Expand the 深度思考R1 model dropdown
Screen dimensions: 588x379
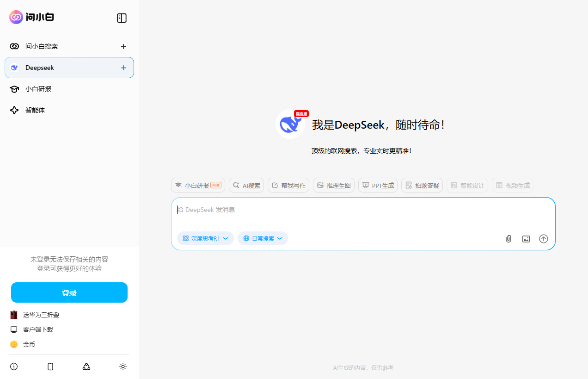tap(205, 238)
